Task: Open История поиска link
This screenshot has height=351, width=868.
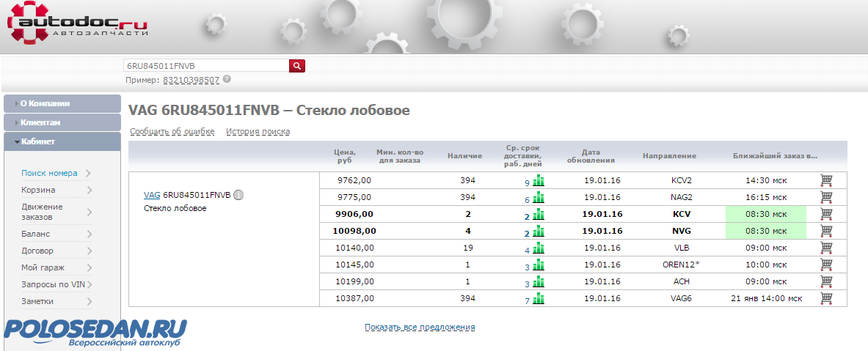Action: (258, 132)
